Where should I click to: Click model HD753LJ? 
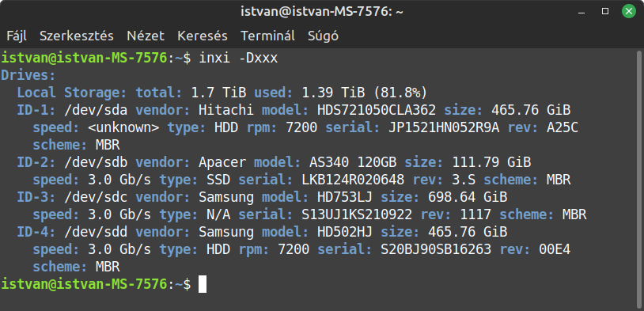point(345,197)
